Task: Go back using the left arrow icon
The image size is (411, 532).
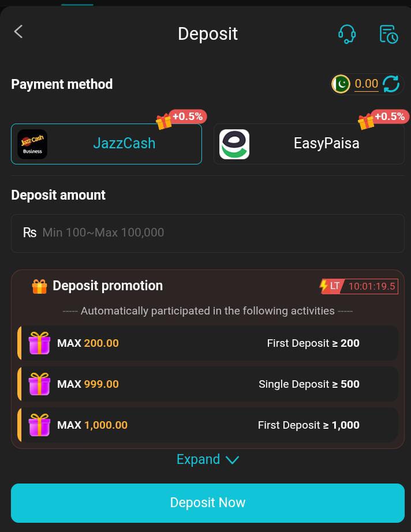Action: (18, 32)
